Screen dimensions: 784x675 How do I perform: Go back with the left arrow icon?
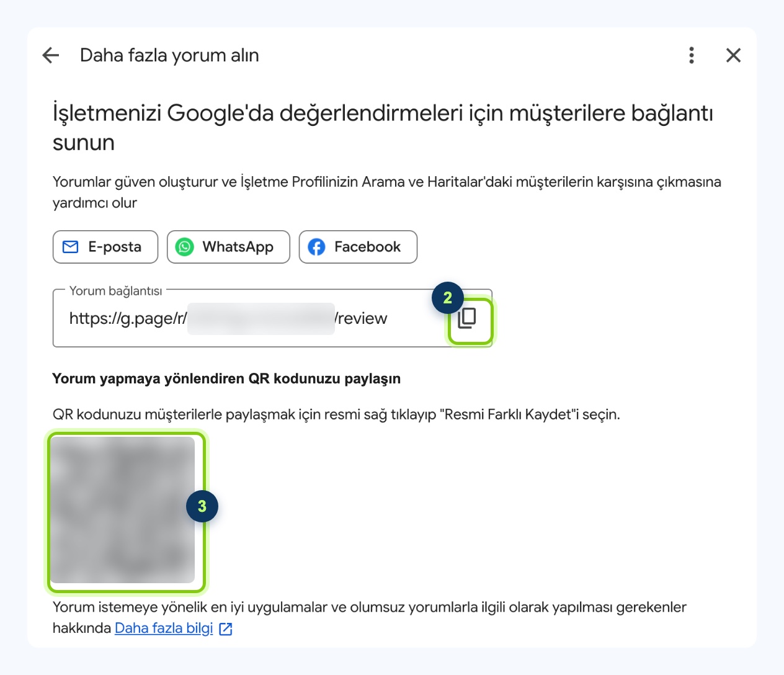(x=51, y=55)
